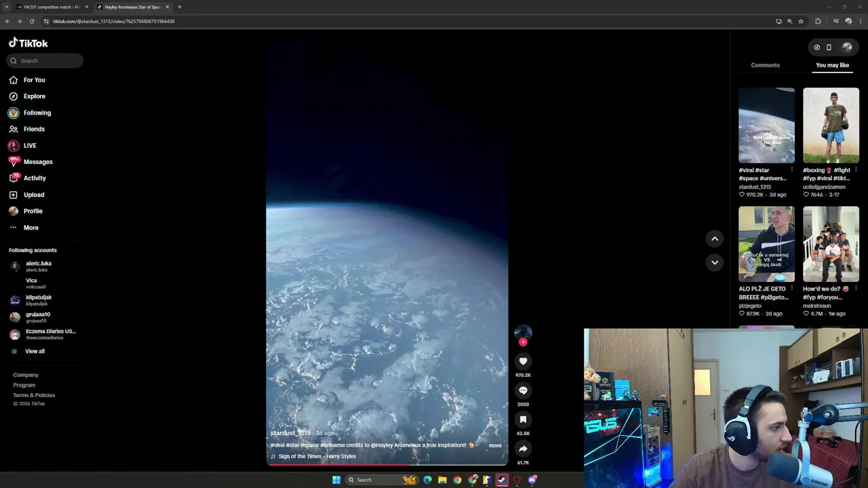
Task: Expand caption with more link
Action: [x=495, y=445]
